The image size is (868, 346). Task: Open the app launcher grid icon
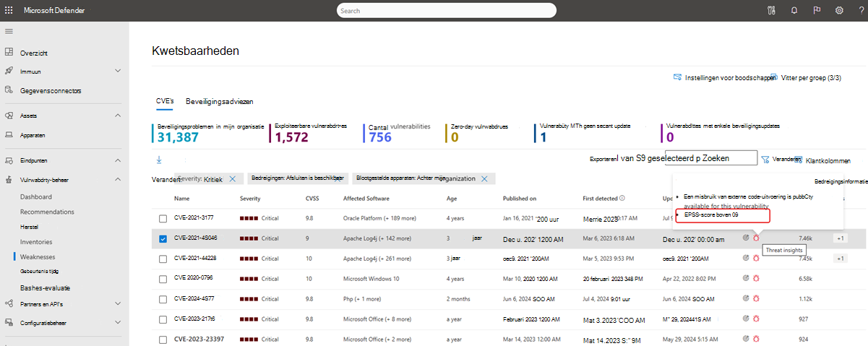(9, 11)
